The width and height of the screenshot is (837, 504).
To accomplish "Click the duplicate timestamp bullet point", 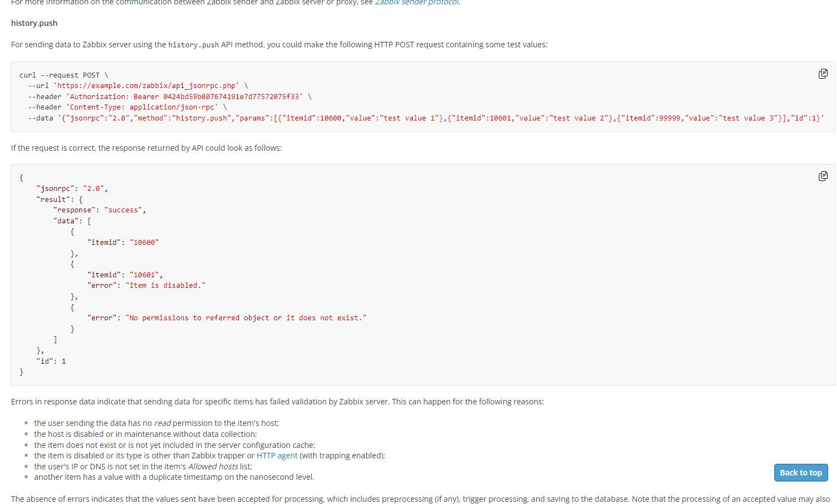I will coord(174,477).
